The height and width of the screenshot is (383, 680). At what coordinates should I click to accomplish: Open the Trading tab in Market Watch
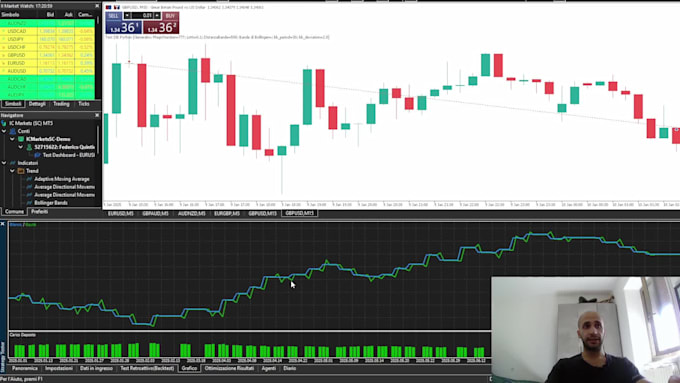pyautogui.click(x=61, y=104)
